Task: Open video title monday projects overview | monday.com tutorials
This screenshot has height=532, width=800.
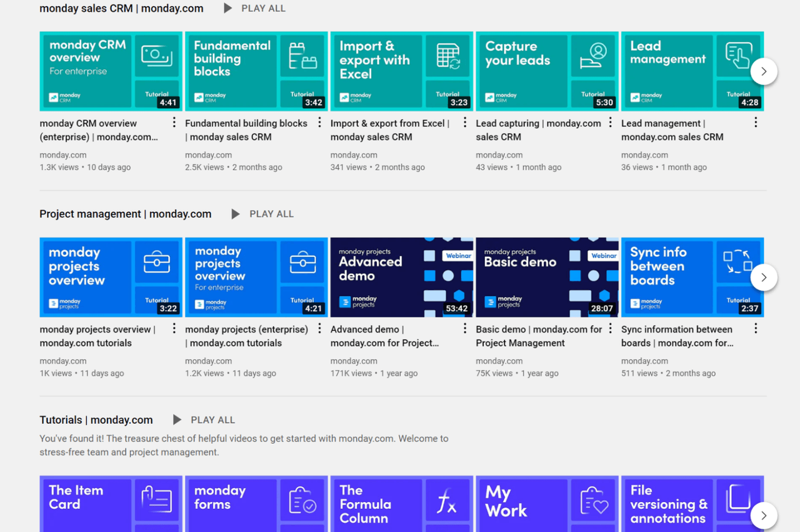Action: 97,336
